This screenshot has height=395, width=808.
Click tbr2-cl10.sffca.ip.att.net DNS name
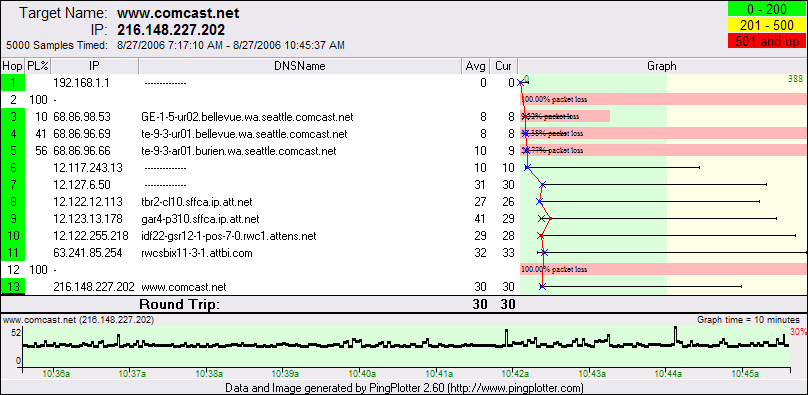[196, 202]
